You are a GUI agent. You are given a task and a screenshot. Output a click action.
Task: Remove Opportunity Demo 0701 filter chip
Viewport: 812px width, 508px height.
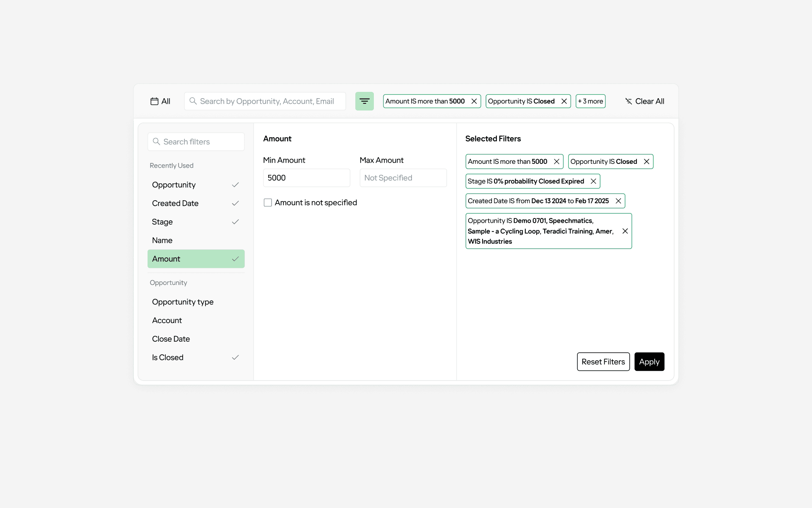tap(625, 231)
